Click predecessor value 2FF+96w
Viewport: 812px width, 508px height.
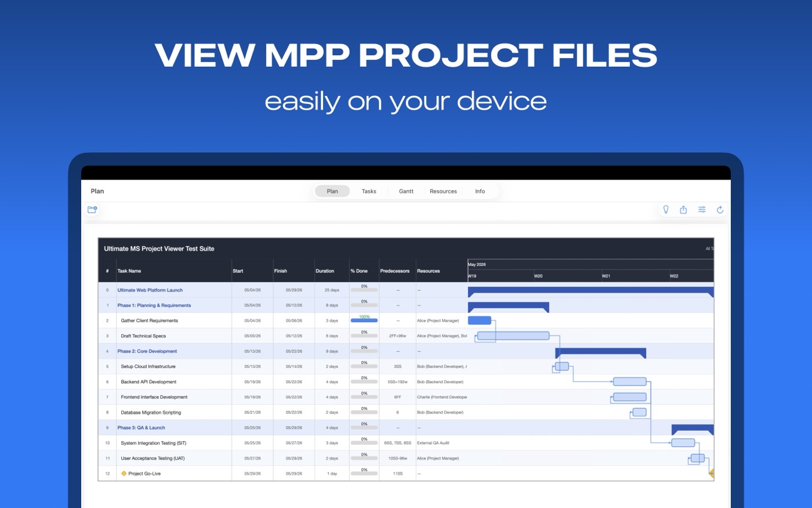(398, 336)
